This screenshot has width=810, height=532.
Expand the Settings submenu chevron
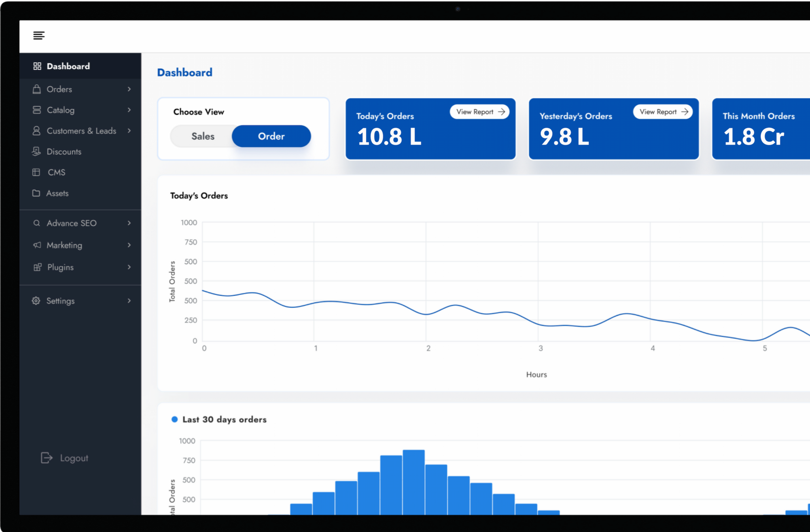point(129,301)
